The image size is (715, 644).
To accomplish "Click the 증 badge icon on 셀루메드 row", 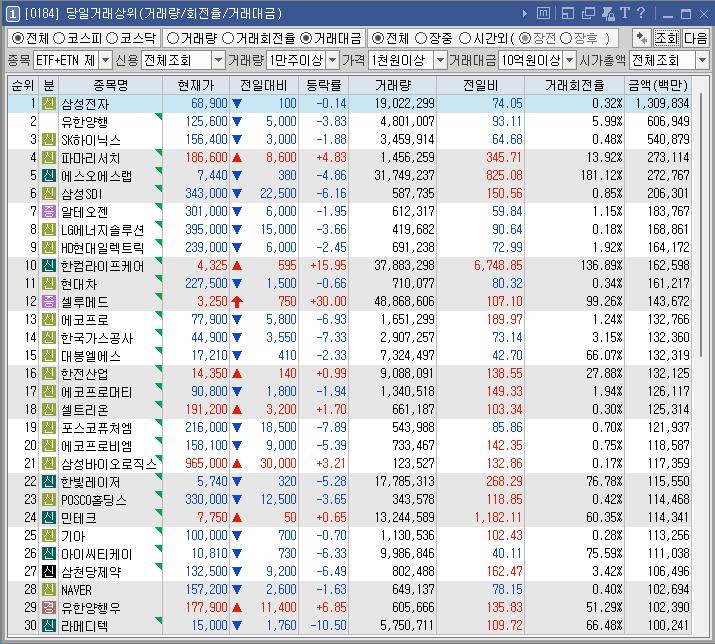I will pos(49,301).
